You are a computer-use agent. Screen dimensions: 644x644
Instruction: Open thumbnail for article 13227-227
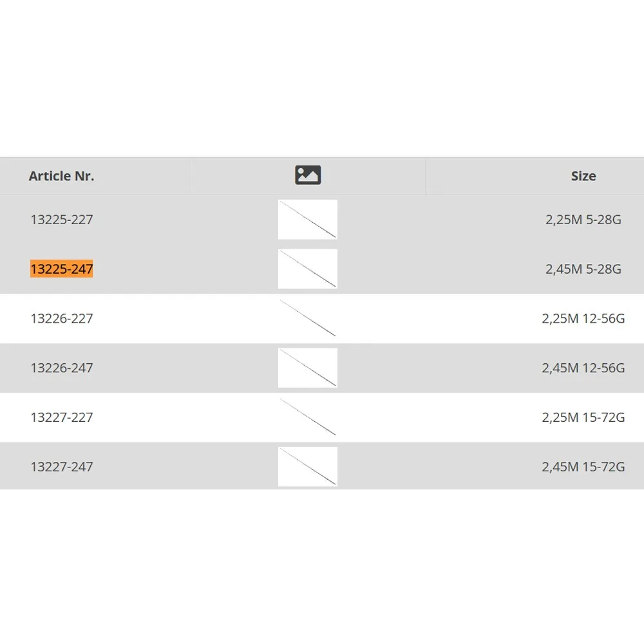click(x=307, y=417)
